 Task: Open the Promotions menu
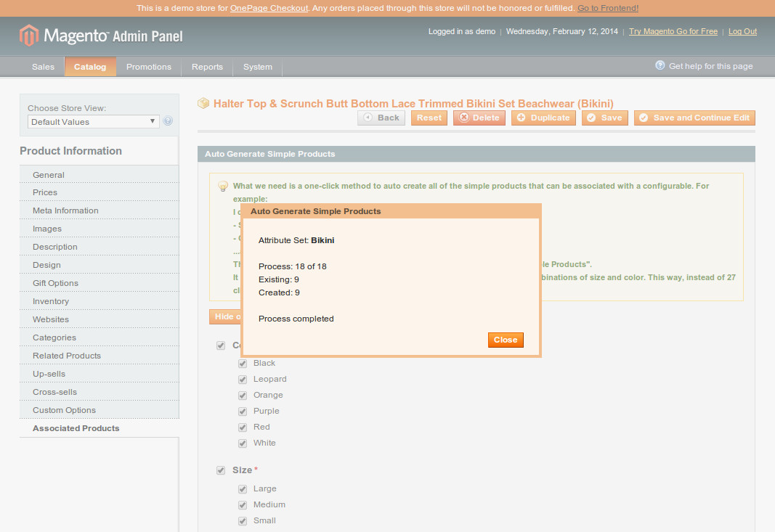pos(149,67)
